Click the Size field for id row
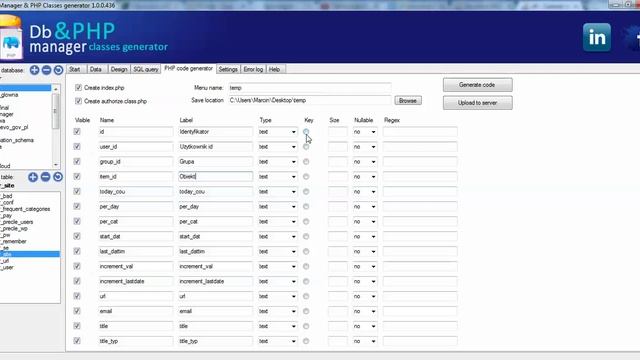This screenshot has width=640, height=360. click(338, 132)
